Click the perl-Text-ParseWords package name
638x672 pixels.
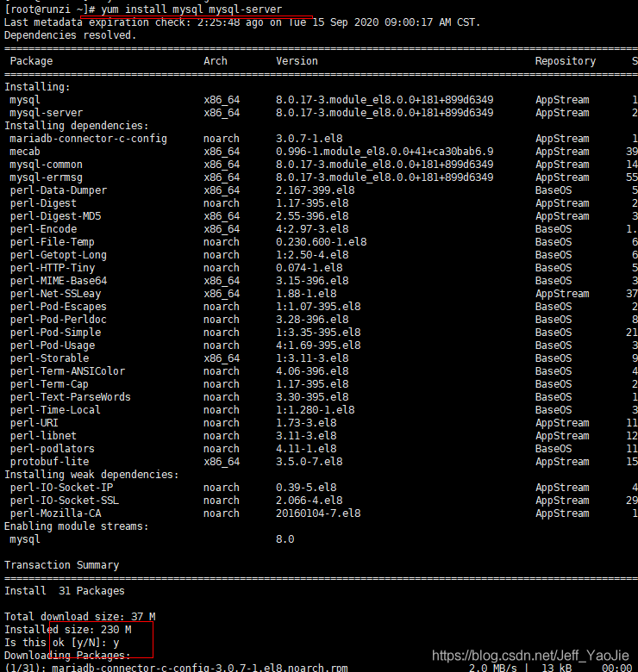point(71,397)
